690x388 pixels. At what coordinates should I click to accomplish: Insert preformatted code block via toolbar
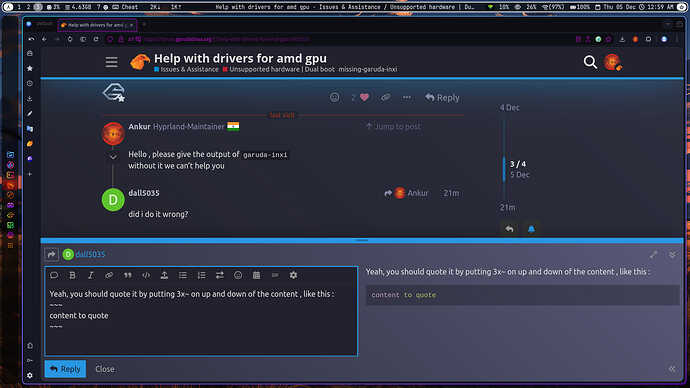click(146, 275)
